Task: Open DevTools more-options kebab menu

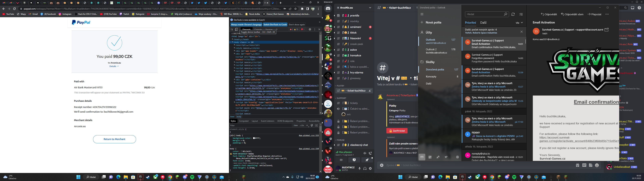Action: pyautogui.click(x=315, y=29)
